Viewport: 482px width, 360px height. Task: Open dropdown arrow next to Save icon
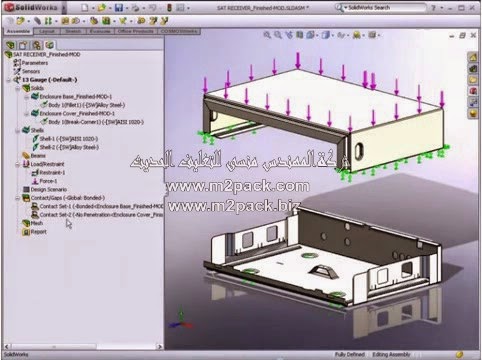[127, 8]
